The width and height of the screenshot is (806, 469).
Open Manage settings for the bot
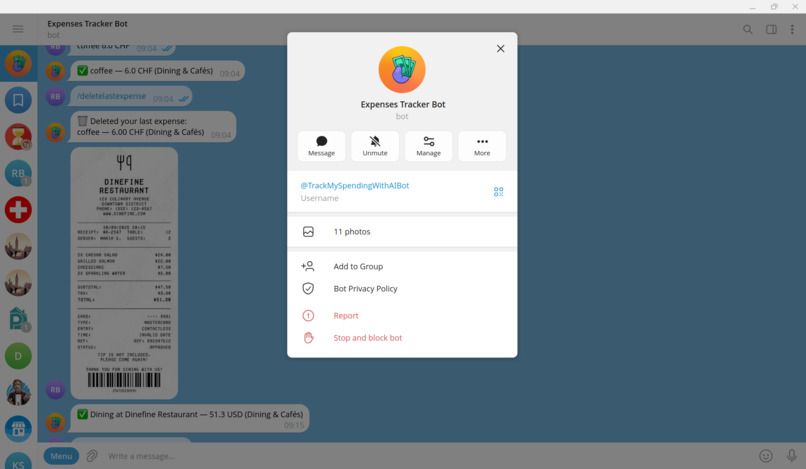(x=428, y=146)
